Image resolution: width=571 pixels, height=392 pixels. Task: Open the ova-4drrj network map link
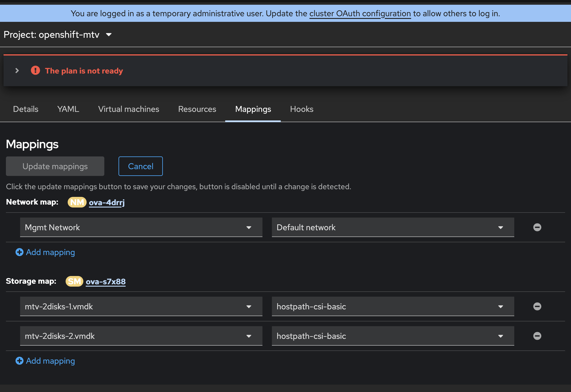pyautogui.click(x=107, y=202)
